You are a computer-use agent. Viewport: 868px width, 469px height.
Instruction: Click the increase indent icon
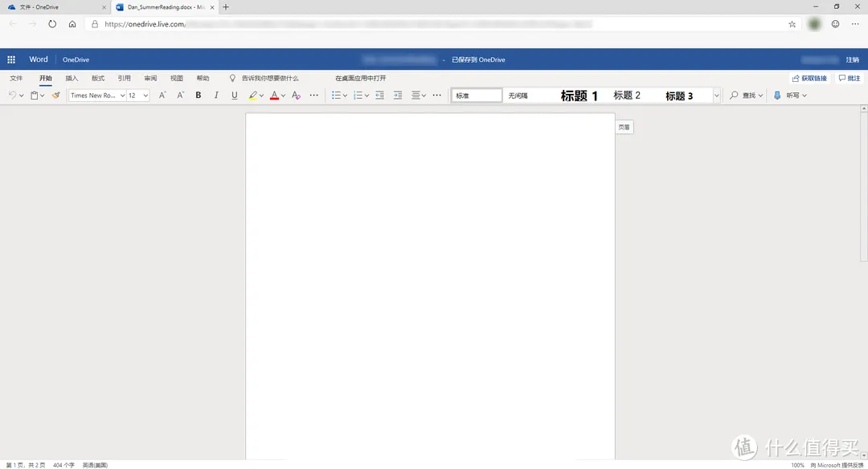click(x=398, y=96)
